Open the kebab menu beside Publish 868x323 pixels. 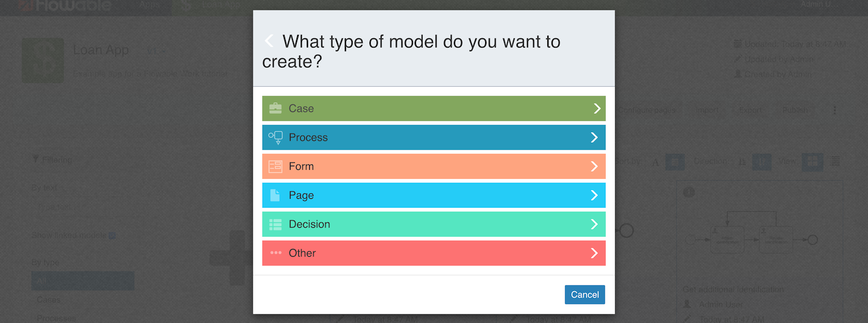point(835,110)
